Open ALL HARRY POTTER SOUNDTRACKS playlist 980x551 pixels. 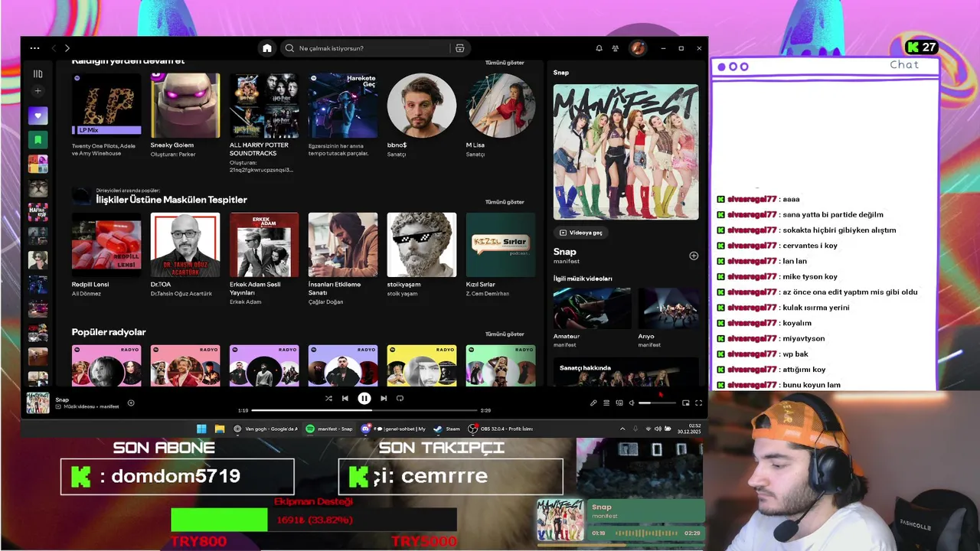(x=264, y=122)
